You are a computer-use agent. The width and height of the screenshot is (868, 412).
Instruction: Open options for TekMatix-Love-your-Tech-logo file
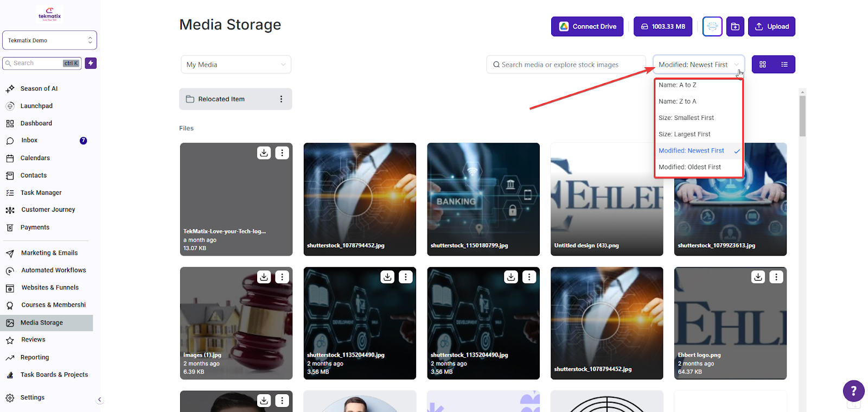point(282,153)
